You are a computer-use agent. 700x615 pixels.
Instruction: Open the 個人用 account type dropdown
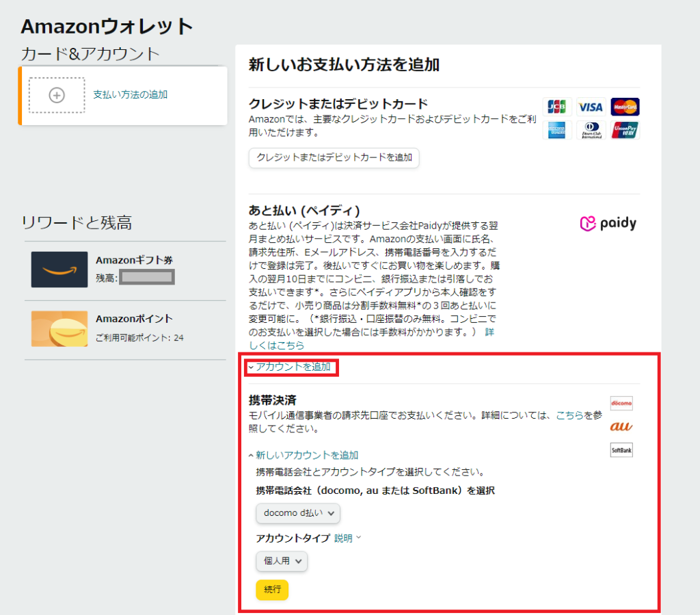[x=282, y=561]
